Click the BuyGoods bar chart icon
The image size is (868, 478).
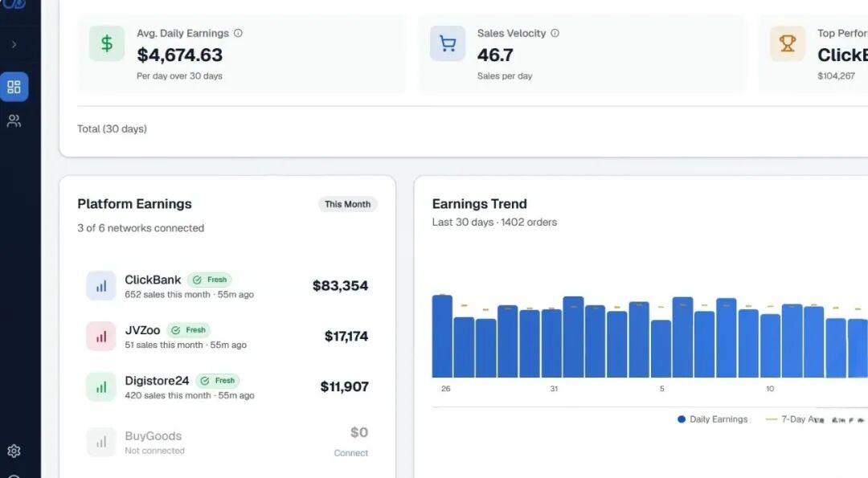pos(101,442)
